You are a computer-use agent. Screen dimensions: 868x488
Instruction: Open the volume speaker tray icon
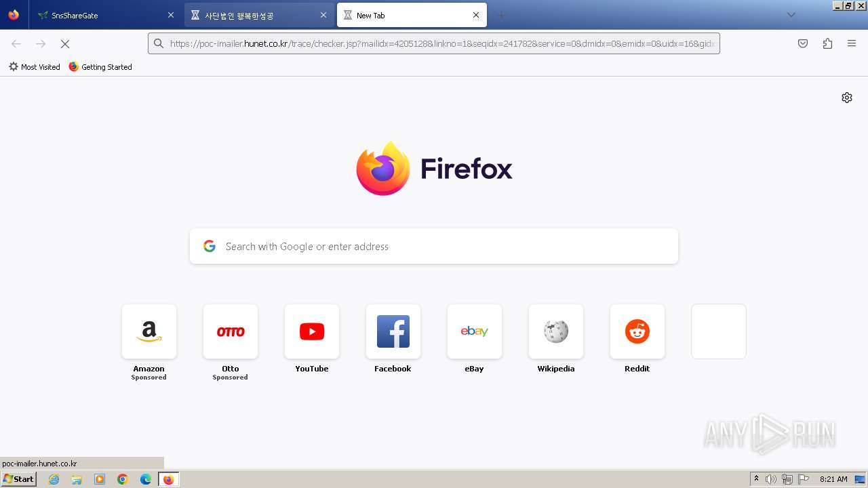[771, 479]
